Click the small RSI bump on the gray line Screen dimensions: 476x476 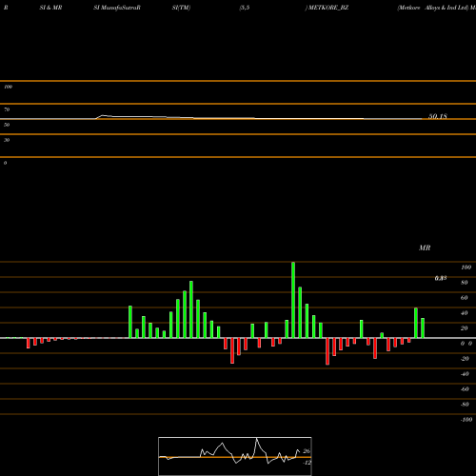coord(103,116)
